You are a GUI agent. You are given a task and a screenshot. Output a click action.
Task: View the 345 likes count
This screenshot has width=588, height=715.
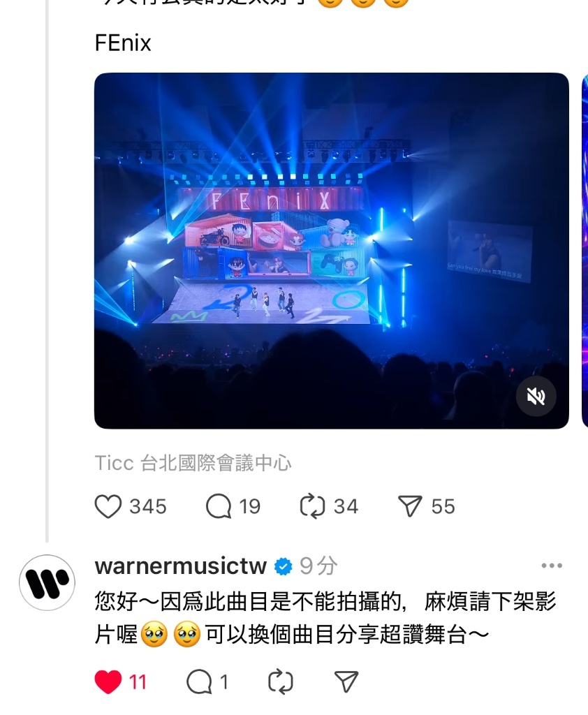(x=148, y=507)
